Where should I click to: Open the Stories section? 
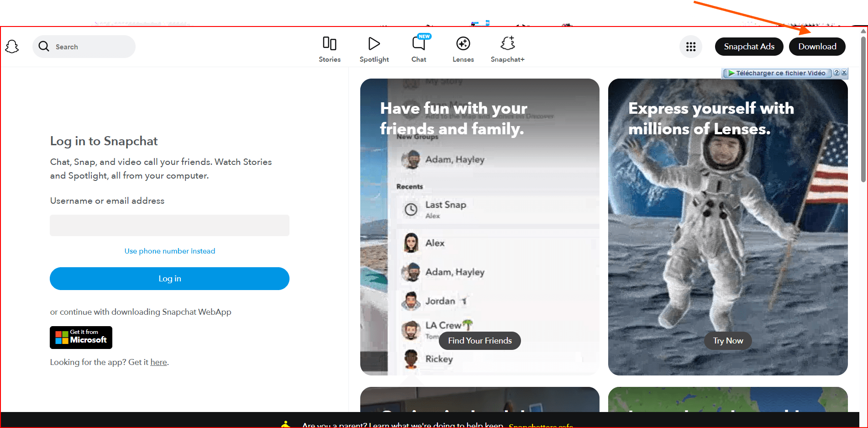click(329, 49)
